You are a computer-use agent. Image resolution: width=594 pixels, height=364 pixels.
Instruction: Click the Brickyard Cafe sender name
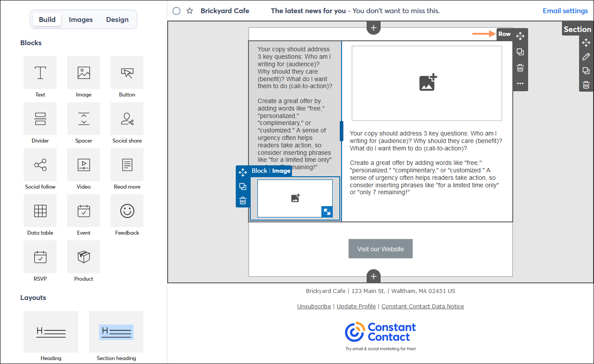pyautogui.click(x=225, y=11)
